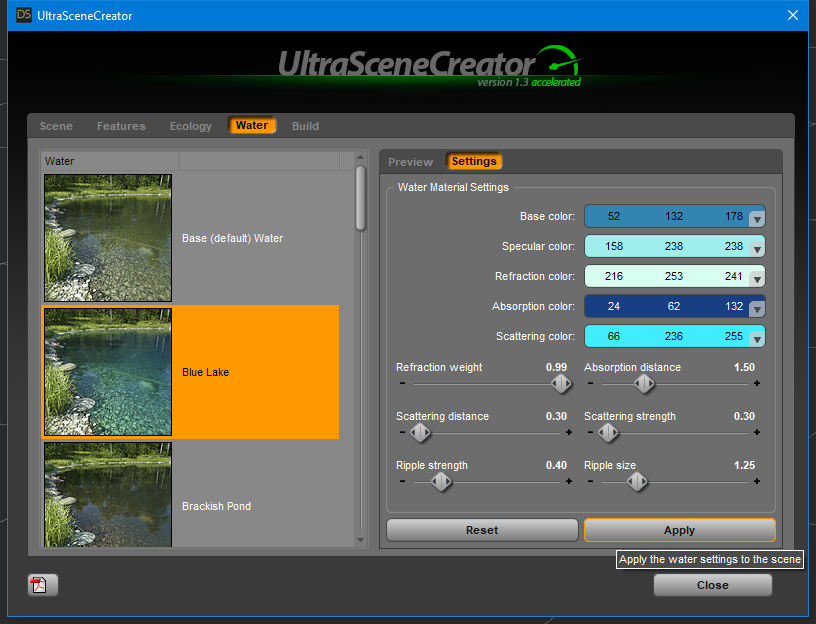Decrease Refraction weight with minus button
Screen dimensions: 816x624
point(402,383)
